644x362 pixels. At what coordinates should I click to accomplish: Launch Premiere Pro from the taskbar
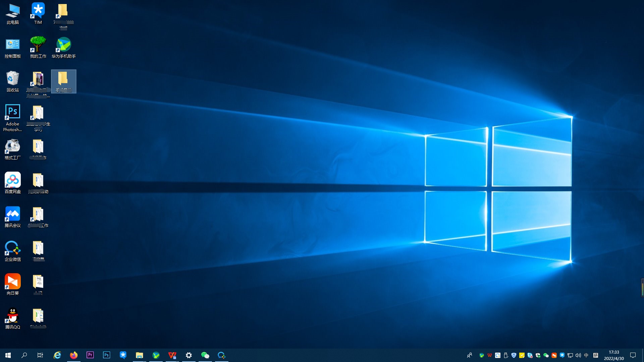pos(90,355)
